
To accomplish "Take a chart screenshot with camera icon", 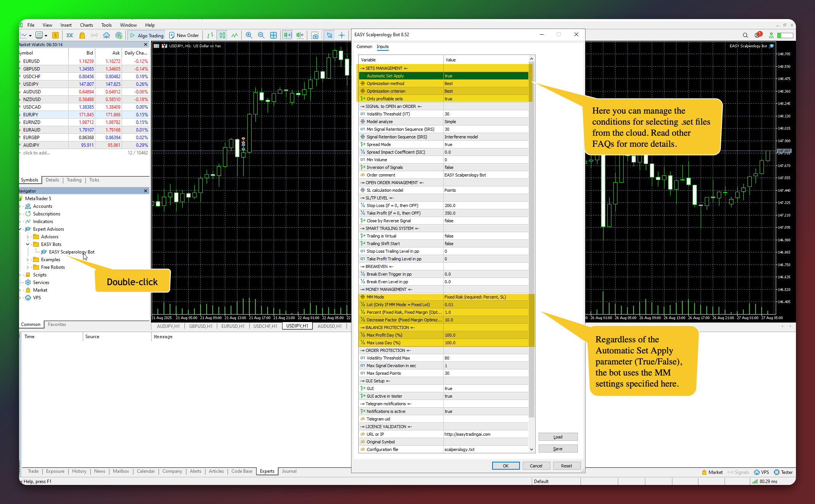I will click(315, 35).
